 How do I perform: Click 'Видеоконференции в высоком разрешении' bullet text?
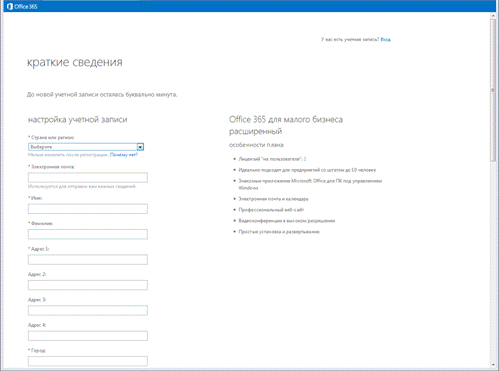[287, 221]
